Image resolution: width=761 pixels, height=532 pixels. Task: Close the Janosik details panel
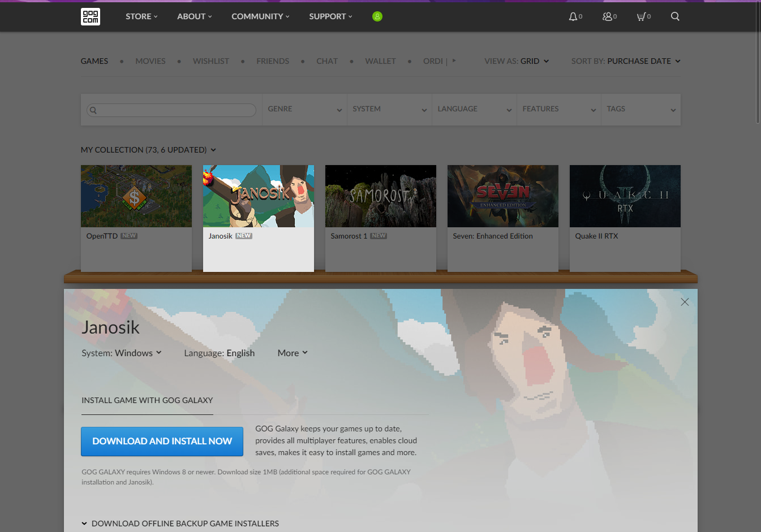coord(685,302)
